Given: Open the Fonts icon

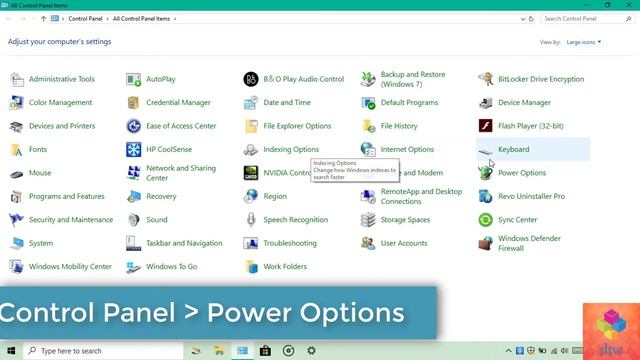Looking at the screenshot, I should (x=17, y=149).
